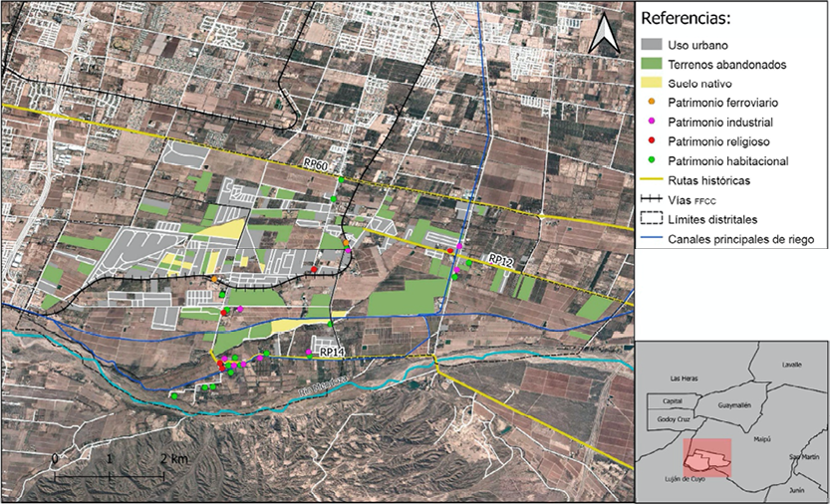Click the Vías FFCC railway line symbol

click(653, 200)
